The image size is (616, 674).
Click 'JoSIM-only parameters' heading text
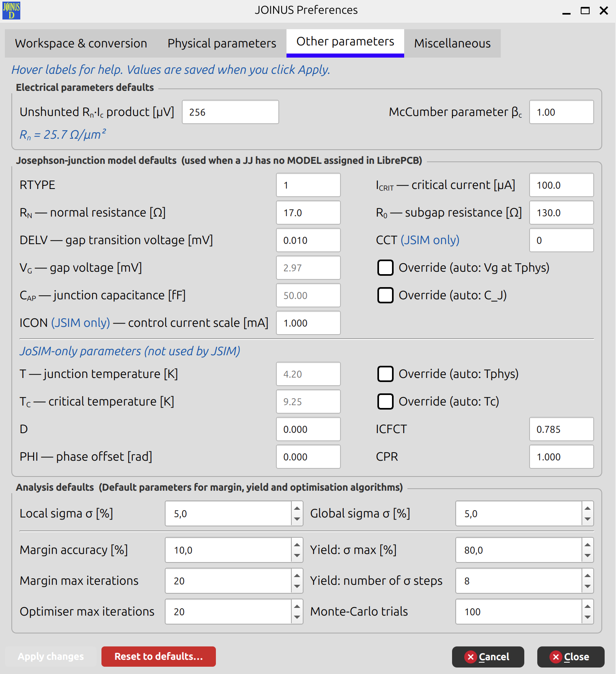130,351
